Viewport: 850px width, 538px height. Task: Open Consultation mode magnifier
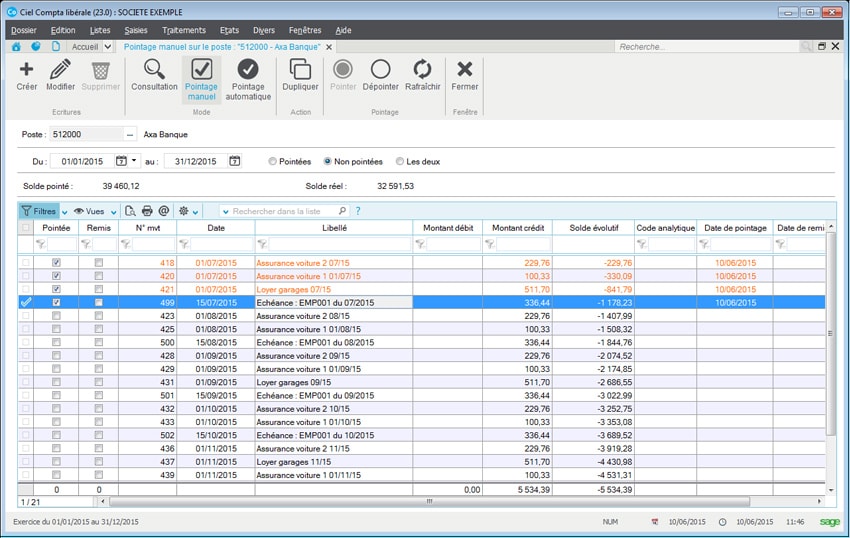coord(154,69)
